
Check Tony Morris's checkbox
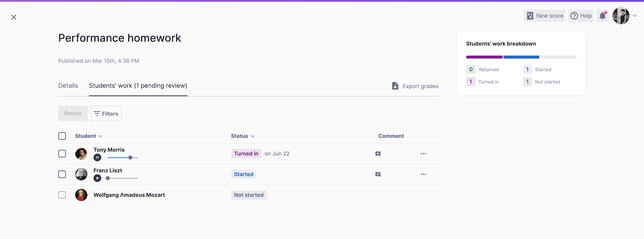62,154
